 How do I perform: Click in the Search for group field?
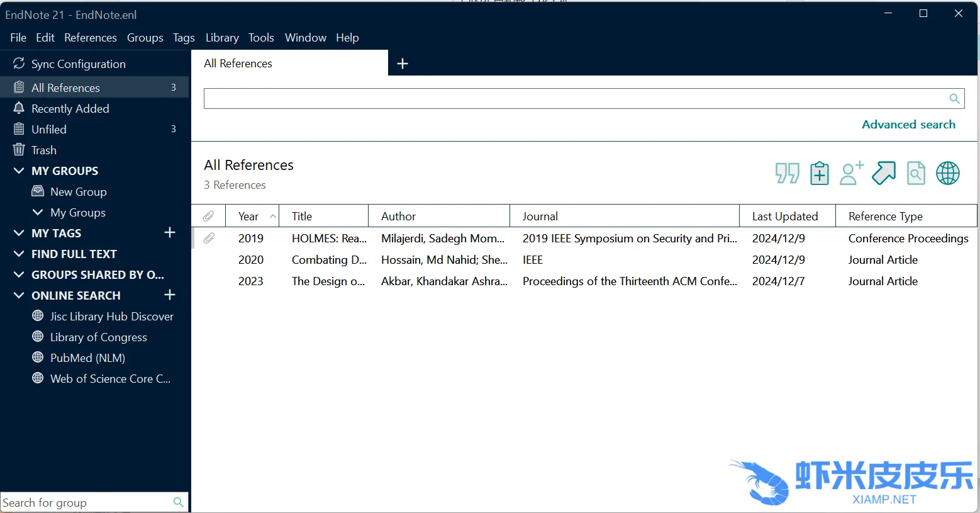coord(85,502)
